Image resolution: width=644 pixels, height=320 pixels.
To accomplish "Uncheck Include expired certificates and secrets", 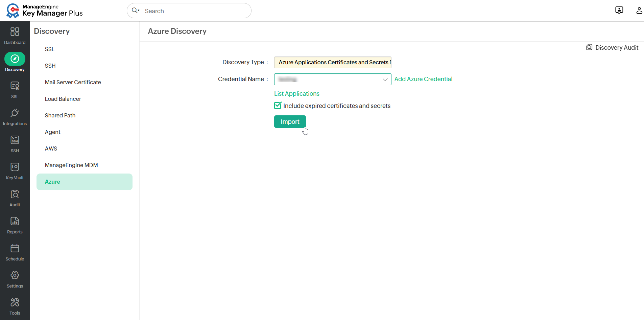I will [278, 106].
